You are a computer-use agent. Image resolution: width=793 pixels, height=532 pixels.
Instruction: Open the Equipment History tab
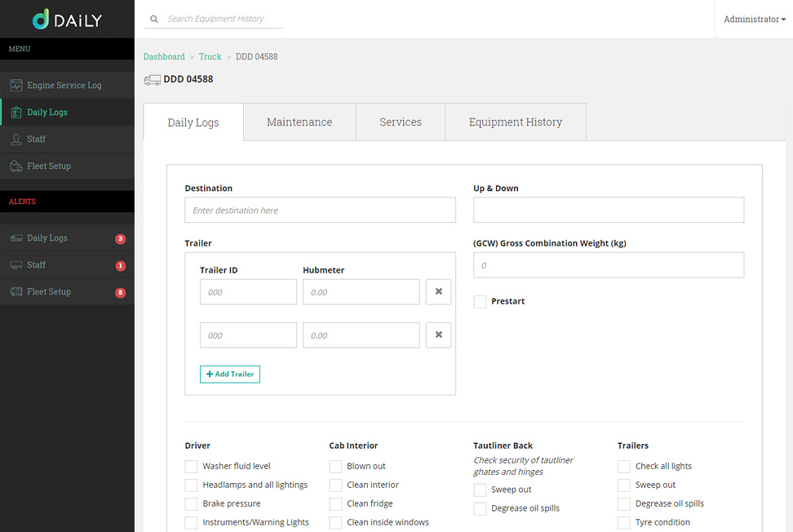pyautogui.click(x=515, y=122)
